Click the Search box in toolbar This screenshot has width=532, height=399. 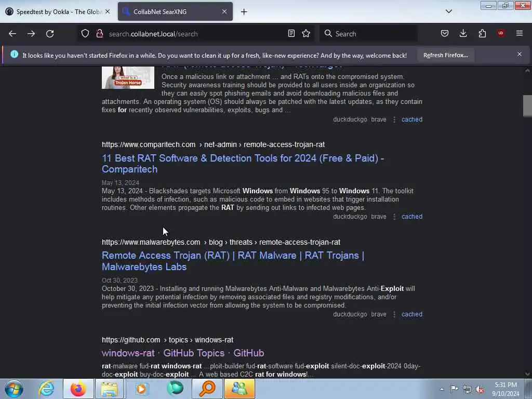[368, 34]
